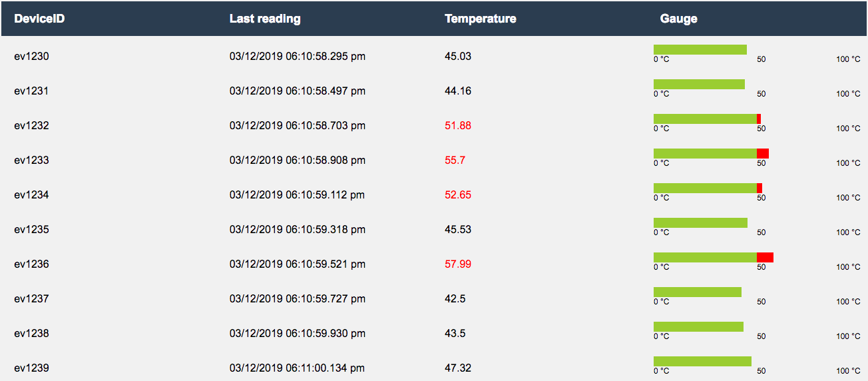Select the ev1236 device entry
This screenshot has height=381, width=868.
tap(31, 264)
